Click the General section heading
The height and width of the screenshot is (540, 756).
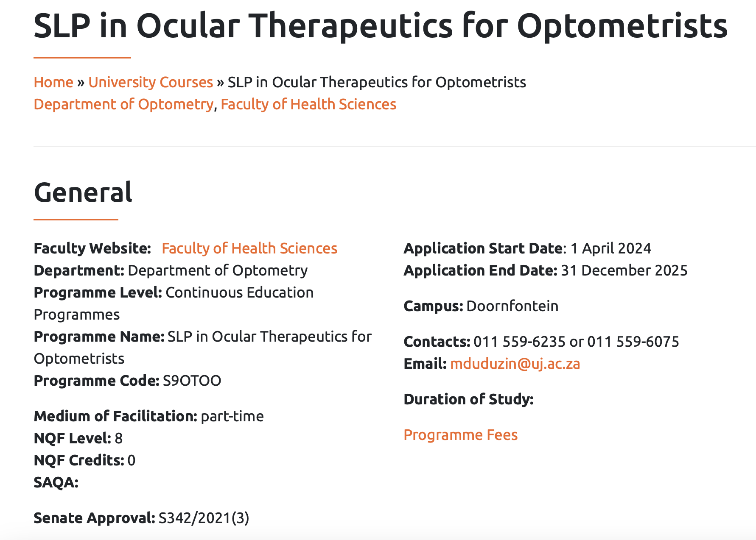[x=83, y=192]
